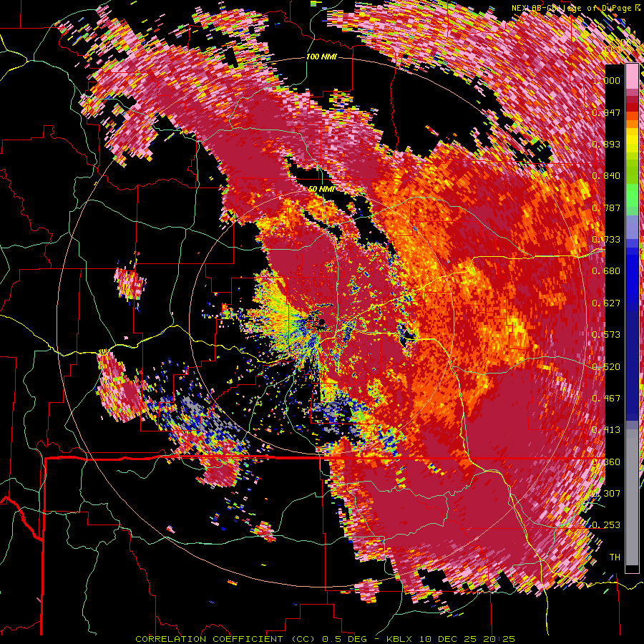Click the 0.787 scale value
The image size is (644, 644).
pyautogui.click(x=606, y=208)
